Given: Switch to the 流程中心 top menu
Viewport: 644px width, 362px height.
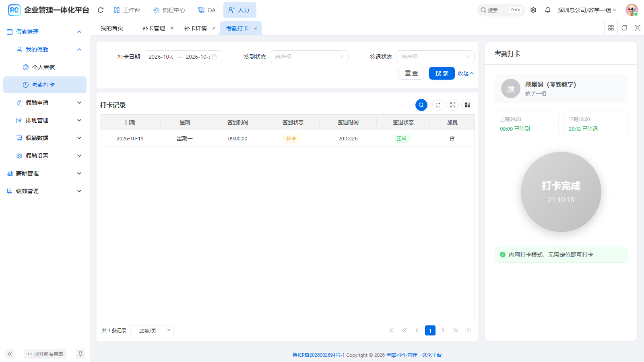Looking at the screenshot, I should coord(169,10).
